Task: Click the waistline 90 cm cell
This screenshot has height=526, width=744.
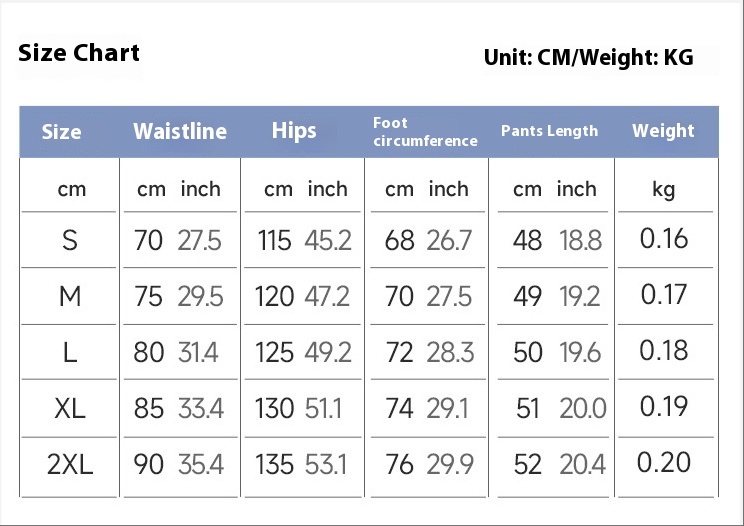Action: pos(149,464)
